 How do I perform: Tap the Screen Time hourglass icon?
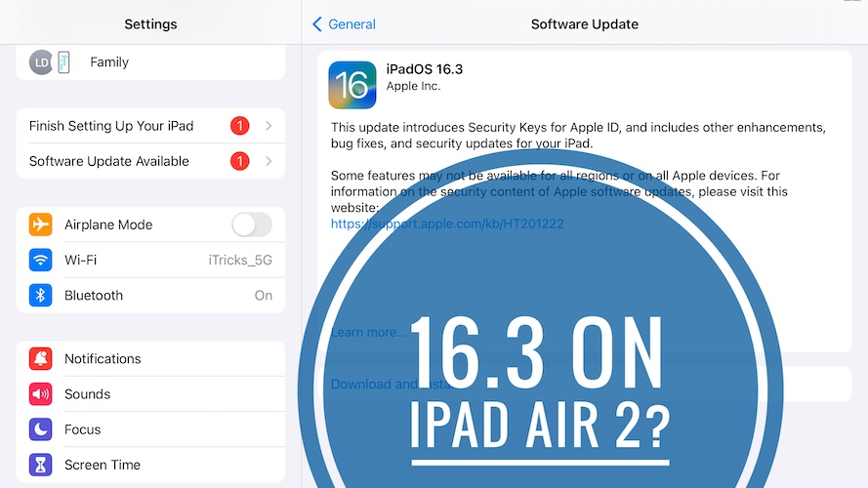pyautogui.click(x=40, y=465)
